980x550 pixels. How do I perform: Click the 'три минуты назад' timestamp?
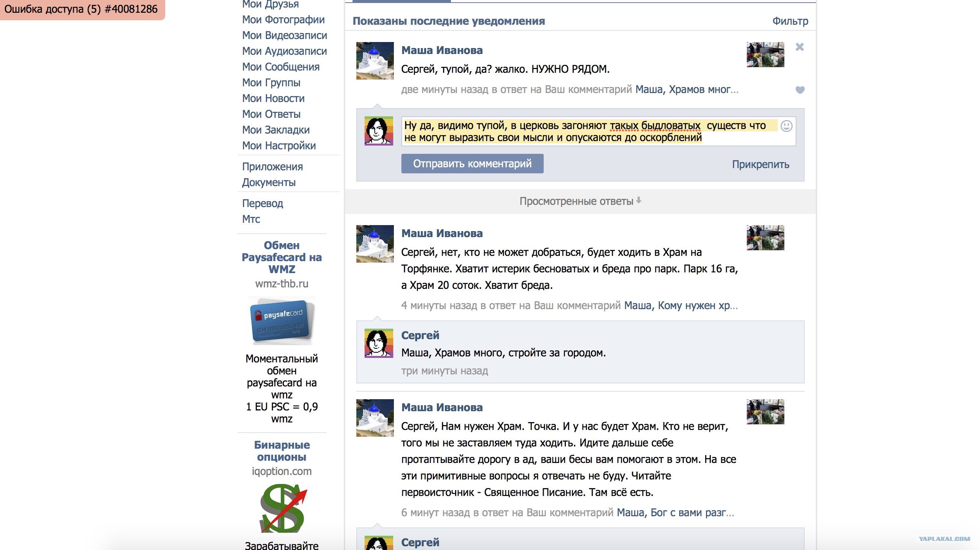[444, 371]
